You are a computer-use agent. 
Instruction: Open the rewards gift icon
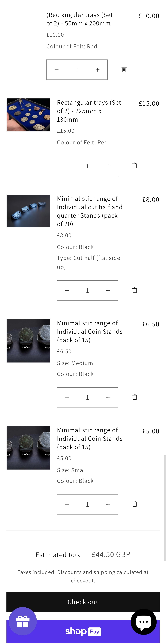pyautogui.click(x=23, y=621)
